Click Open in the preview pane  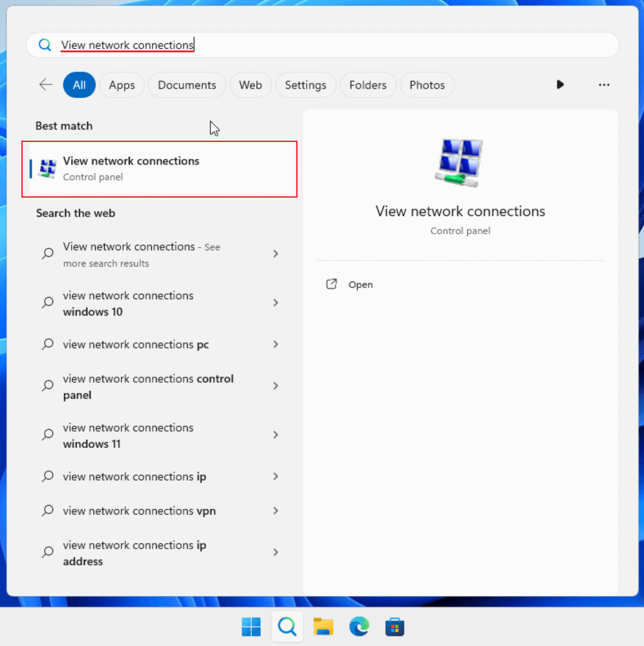[361, 284]
